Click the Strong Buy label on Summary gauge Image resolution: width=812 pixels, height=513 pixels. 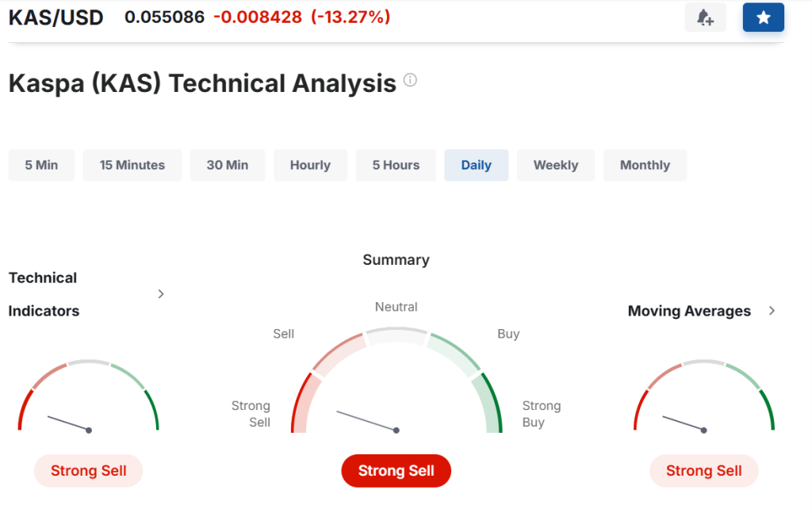coord(541,414)
